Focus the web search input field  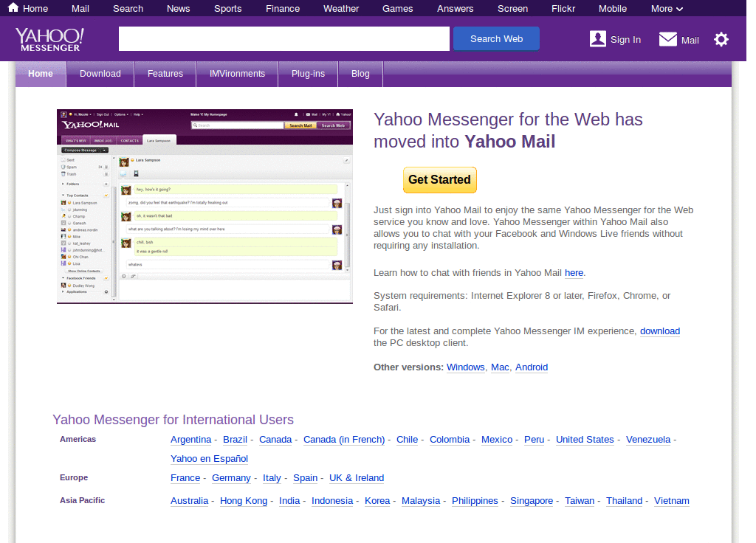pyautogui.click(x=284, y=38)
